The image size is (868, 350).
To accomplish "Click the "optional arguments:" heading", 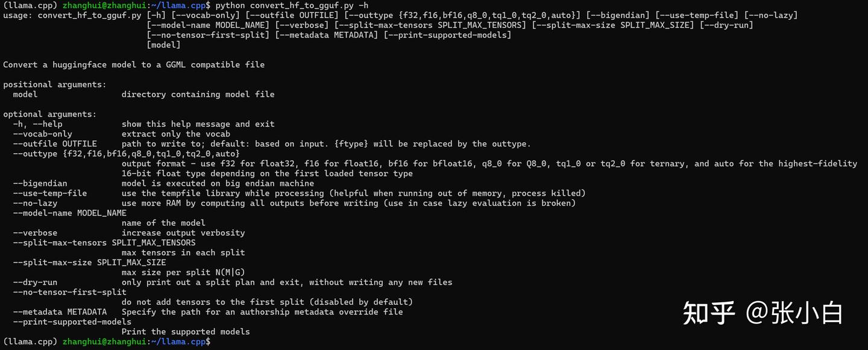I will [50, 114].
